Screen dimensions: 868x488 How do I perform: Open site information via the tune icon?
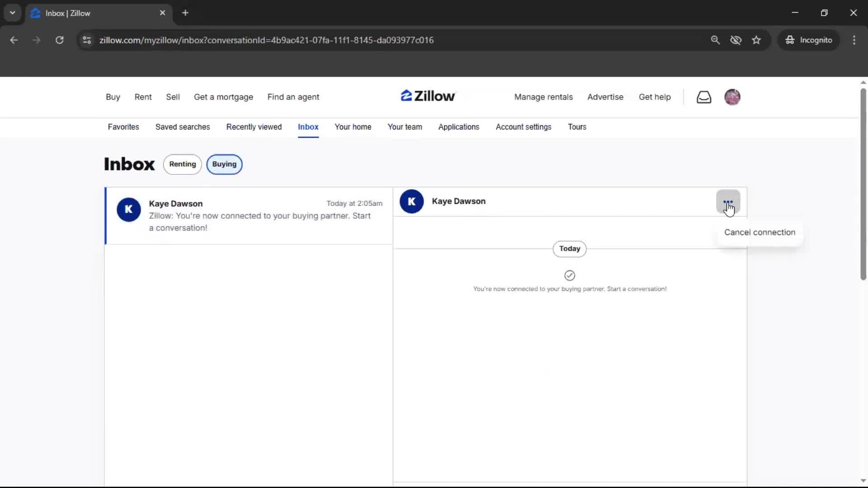point(86,40)
